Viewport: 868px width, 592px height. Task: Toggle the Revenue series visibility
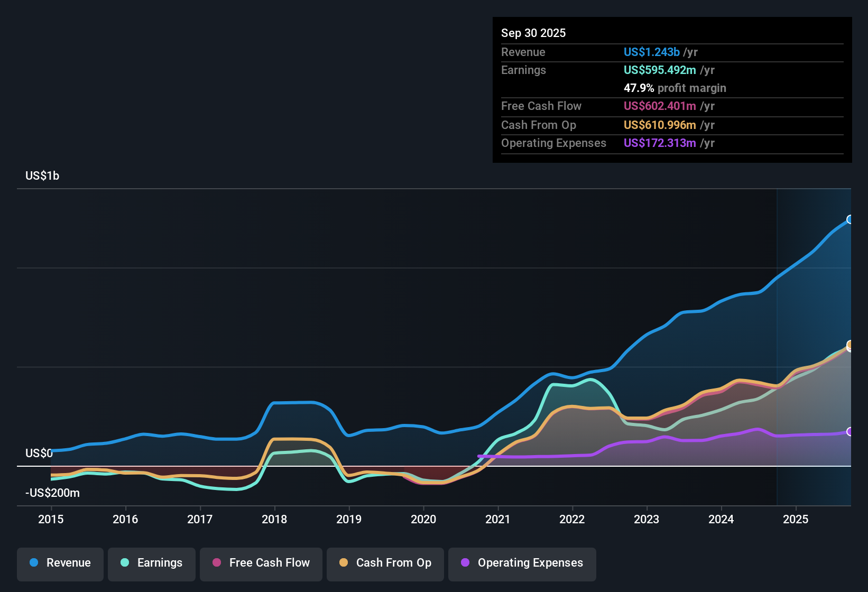[x=60, y=563]
